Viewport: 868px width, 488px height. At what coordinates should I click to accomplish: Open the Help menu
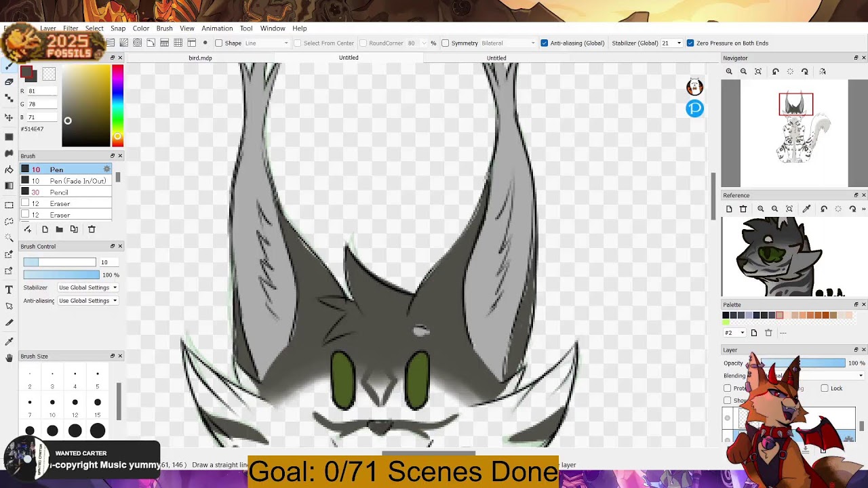click(x=300, y=28)
